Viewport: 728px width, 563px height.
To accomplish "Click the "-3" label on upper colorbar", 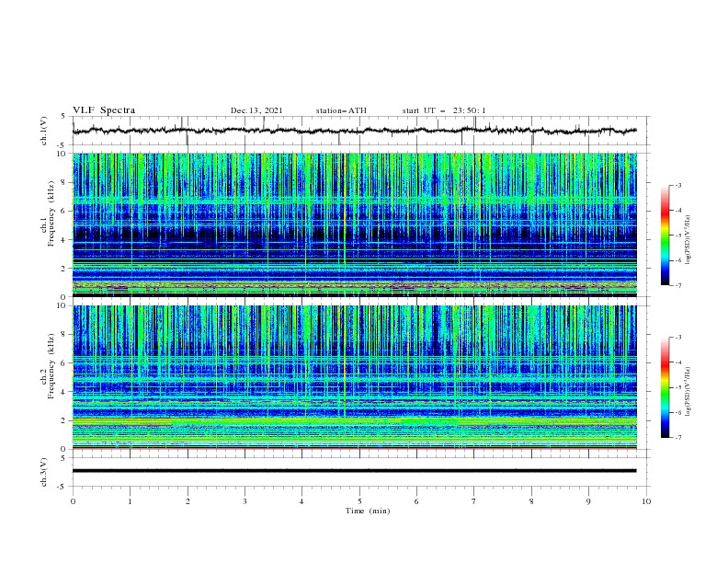I will (677, 185).
